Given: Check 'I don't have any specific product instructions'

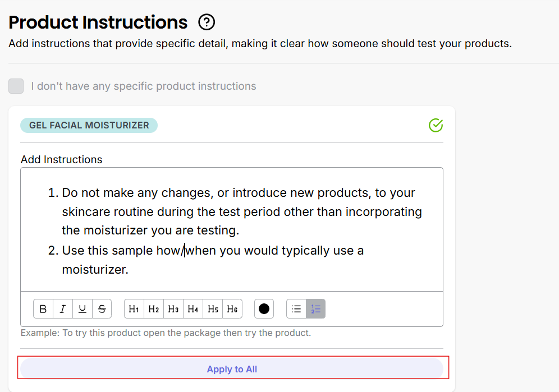Looking at the screenshot, I should [16, 86].
